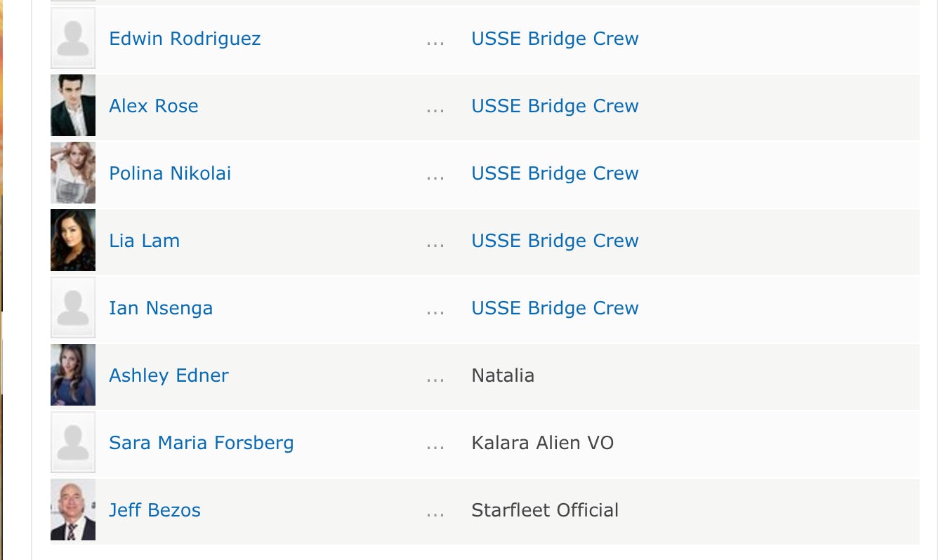Open Sara Maria Forsberg's profile
The height and width of the screenshot is (560, 941).
pyautogui.click(x=202, y=443)
